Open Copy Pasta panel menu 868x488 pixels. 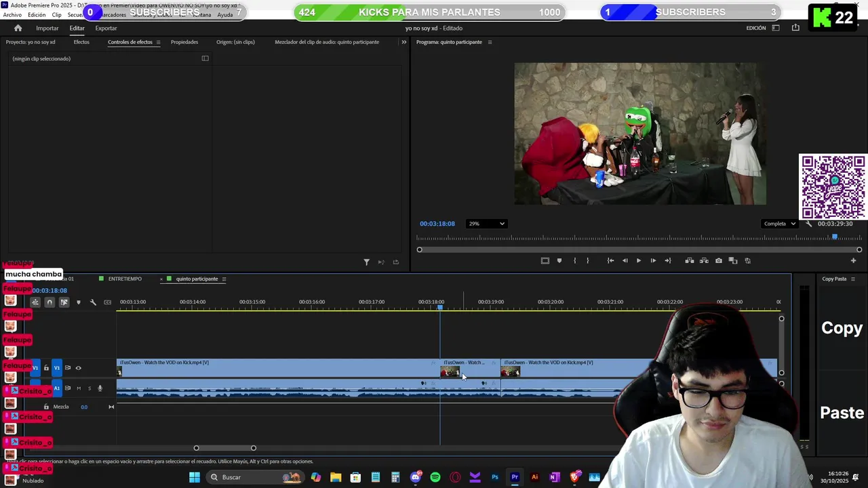pos(853,279)
